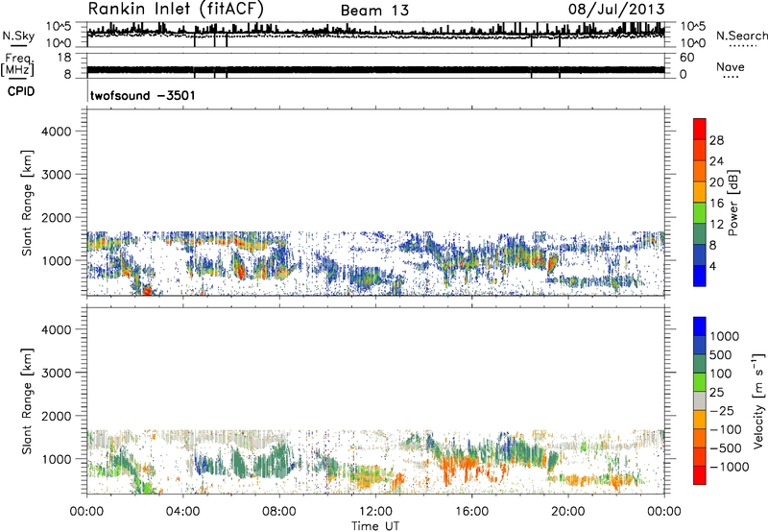Click velocity colorbar tick value '1000'
Image resolution: width=768 pixels, height=532 pixels.
coord(725,336)
